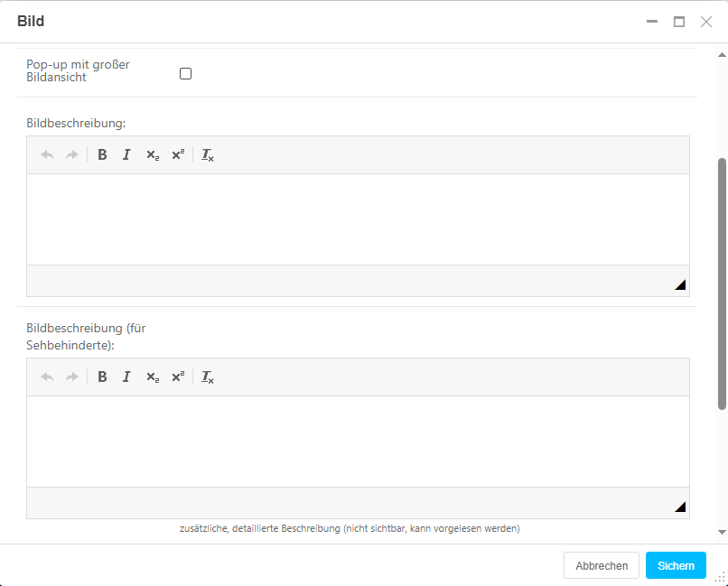This screenshot has height=586, width=728.
Task: Apply subscript in the Bildbeschreibung editor toolbar
Action: click(153, 154)
